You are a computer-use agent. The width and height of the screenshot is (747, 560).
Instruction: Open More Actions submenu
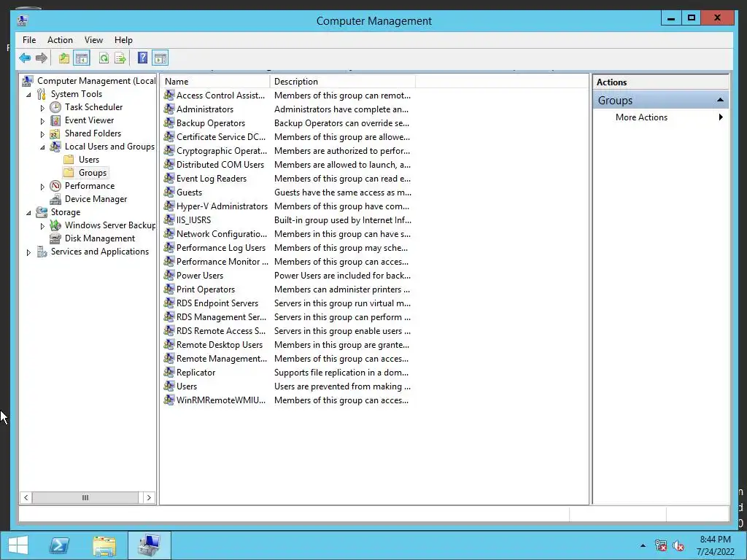coord(661,117)
